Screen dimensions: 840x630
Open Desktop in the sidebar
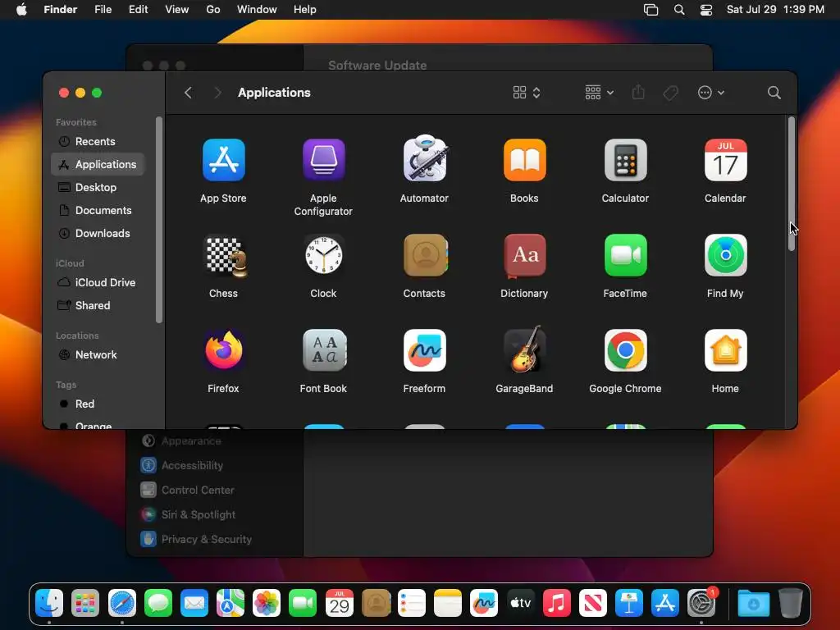pos(98,188)
